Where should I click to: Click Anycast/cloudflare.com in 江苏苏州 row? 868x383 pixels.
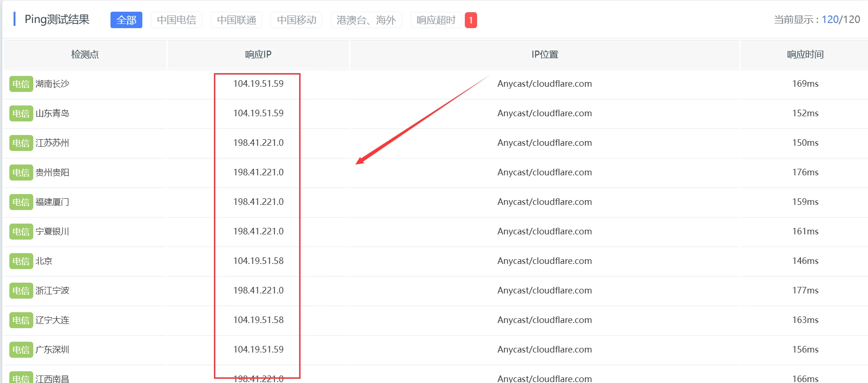(544, 143)
